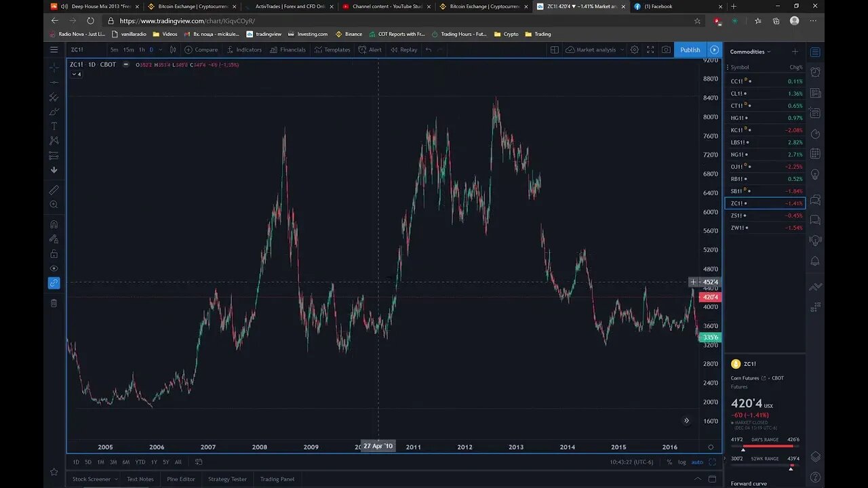Open the Pine Editor tab
The image size is (868, 488).
point(181,479)
